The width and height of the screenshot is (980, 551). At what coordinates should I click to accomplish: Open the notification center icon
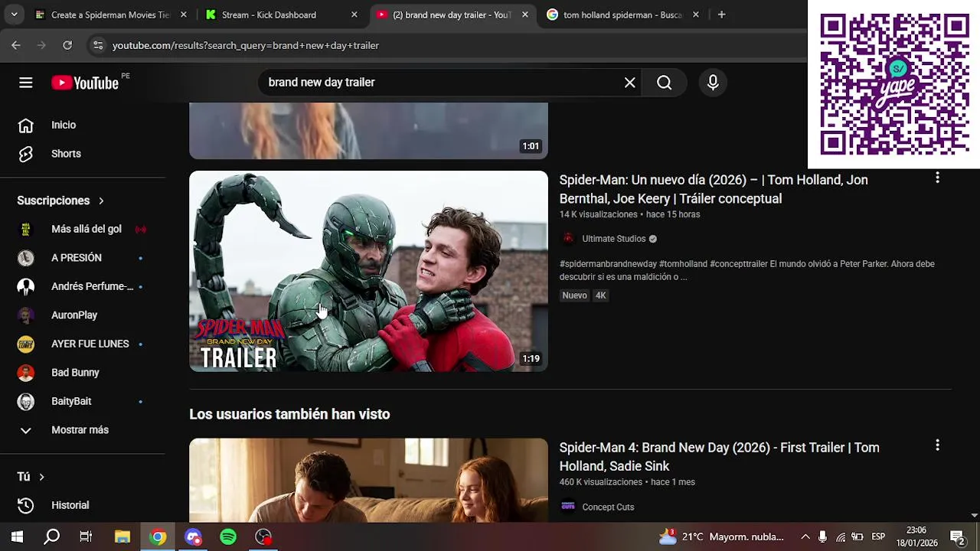pos(957,537)
